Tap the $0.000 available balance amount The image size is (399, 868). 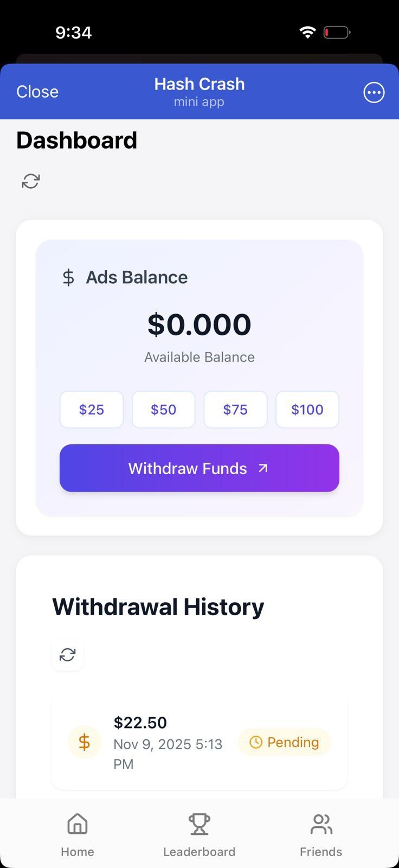coord(200,324)
